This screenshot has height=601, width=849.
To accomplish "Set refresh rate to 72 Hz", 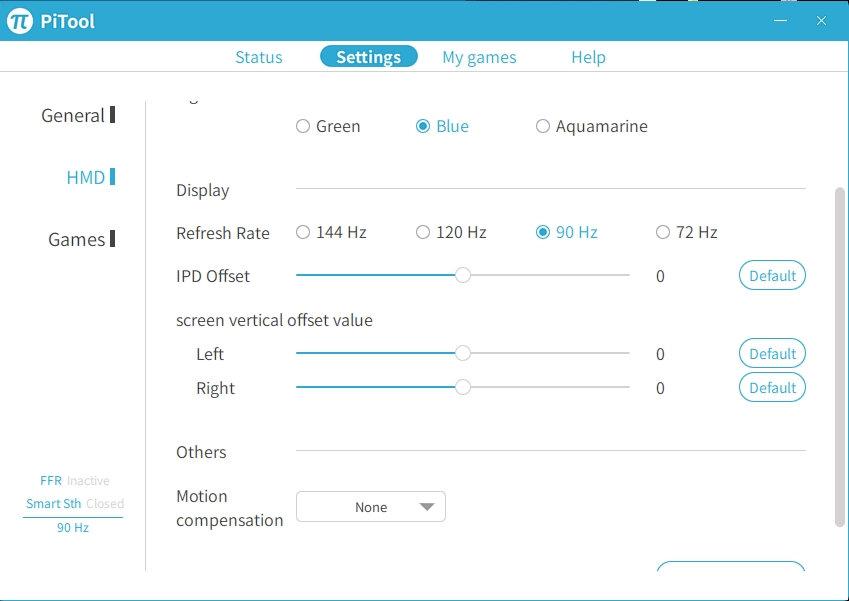I will tap(663, 233).
